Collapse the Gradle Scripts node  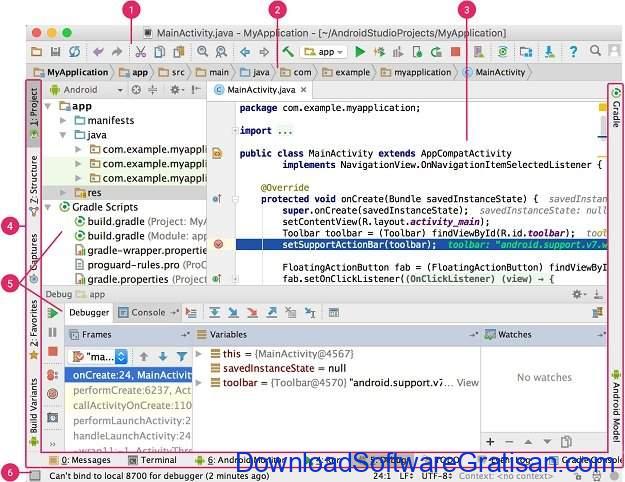pyautogui.click(x=48, y=207)
